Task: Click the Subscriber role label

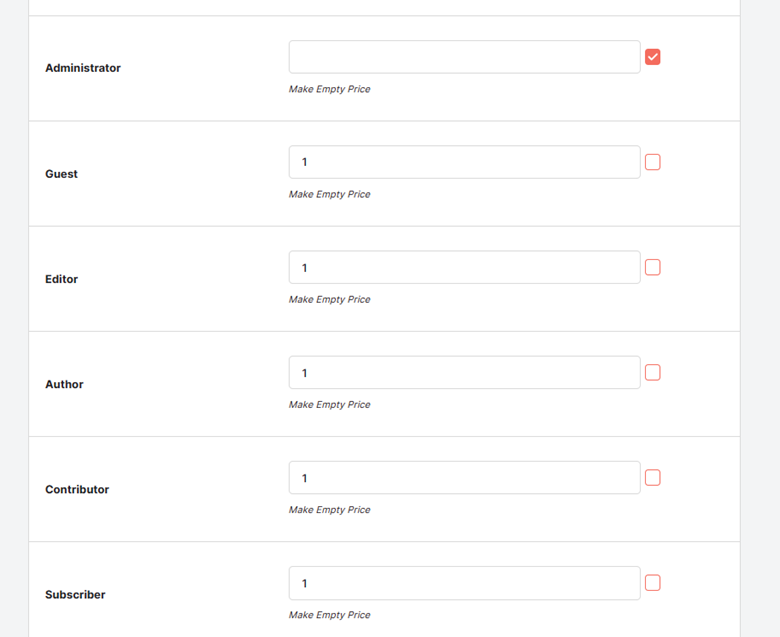Action: [75, 595]
